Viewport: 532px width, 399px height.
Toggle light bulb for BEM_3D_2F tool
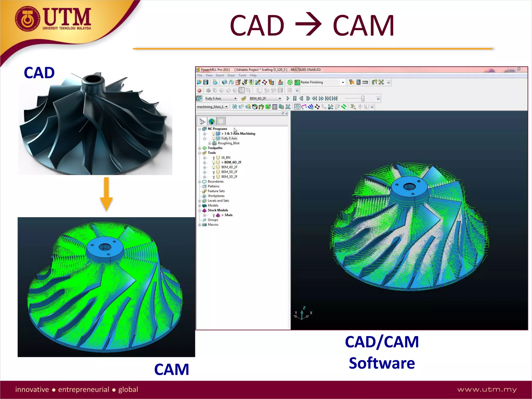(214, 177)
